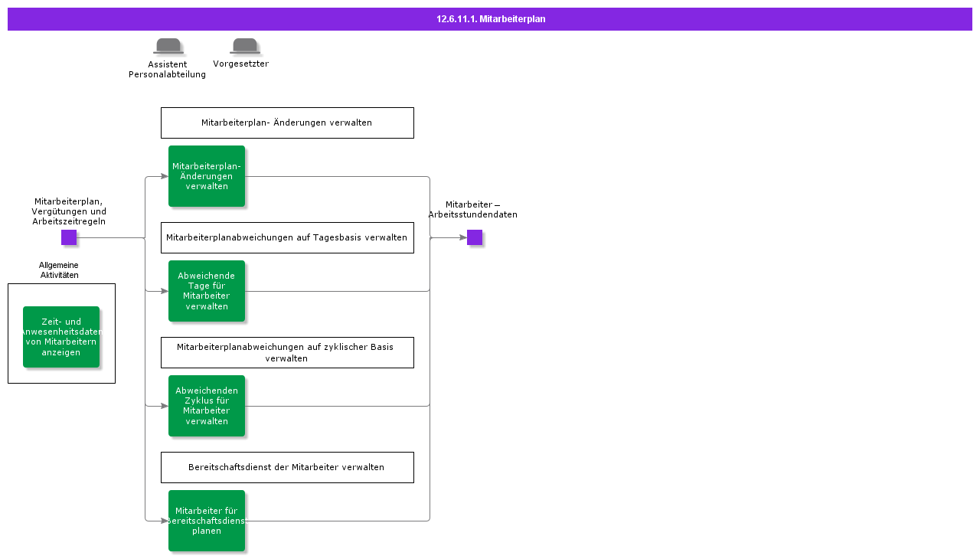Open the green Mitarbeiterplan-Änderungen verwalten activity
This screenshot has width=980, height=559.
pos(207,176)
